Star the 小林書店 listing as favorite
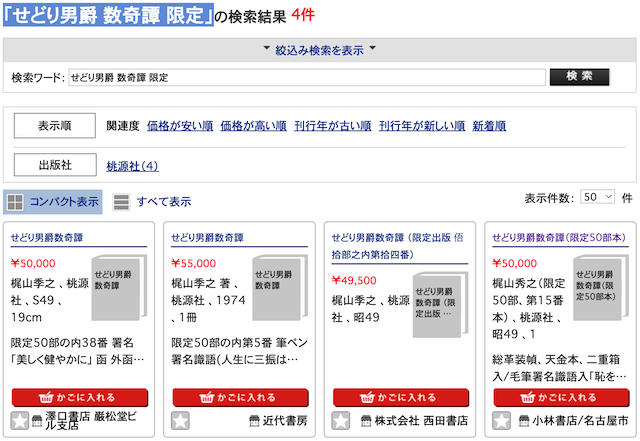The width and height of the screenshot is (640, 441). 501,421
